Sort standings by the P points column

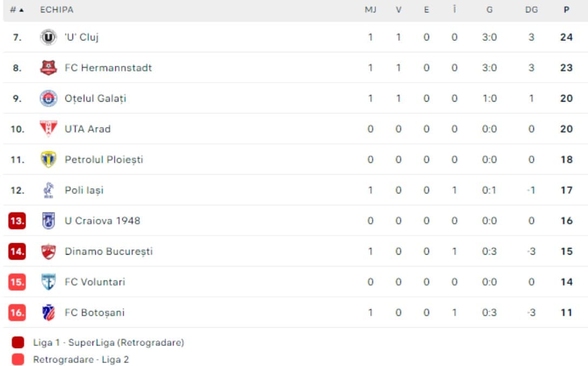click(566, 10)
